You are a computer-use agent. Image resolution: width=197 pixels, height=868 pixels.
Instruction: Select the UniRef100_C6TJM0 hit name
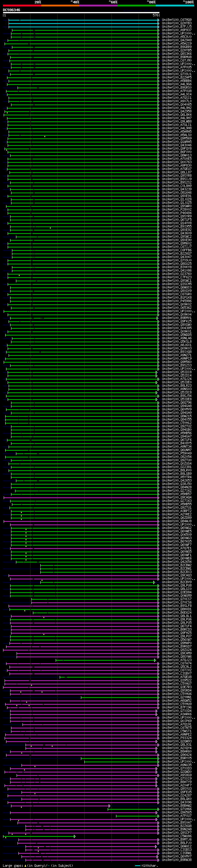coord(177,60)
